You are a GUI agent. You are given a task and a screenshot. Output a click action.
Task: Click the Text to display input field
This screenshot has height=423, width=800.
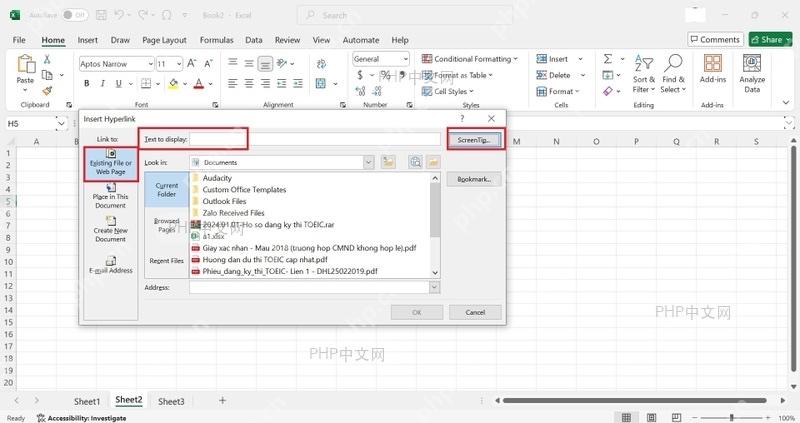pos(315,139)
